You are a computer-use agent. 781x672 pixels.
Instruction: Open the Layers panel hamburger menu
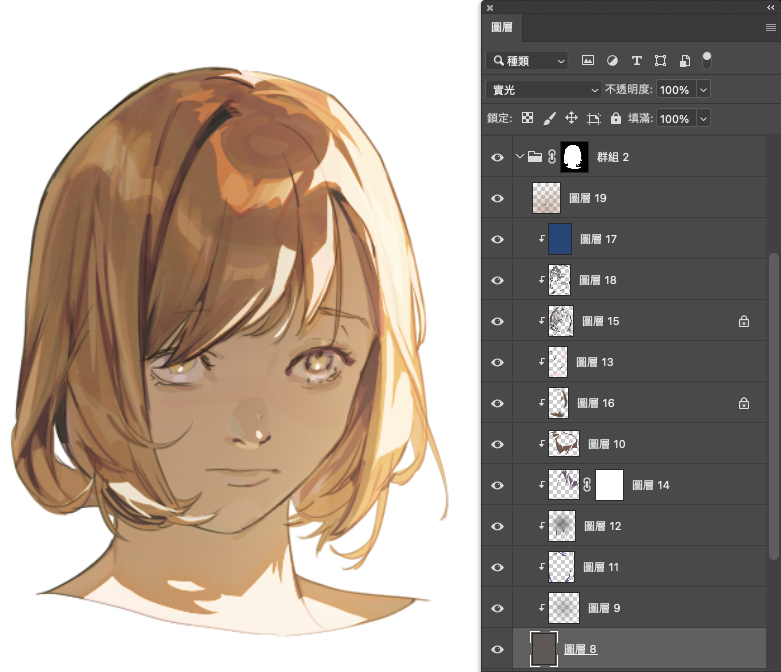(771, 27)
